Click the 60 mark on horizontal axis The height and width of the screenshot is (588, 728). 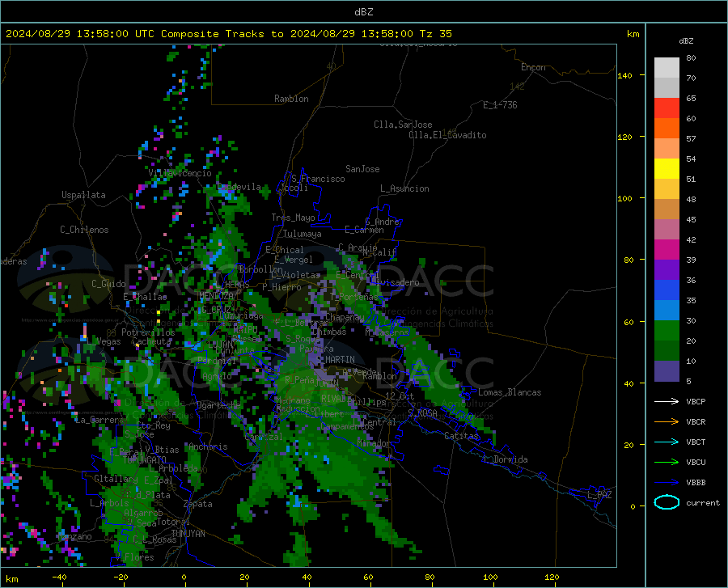tap(368, 577)
